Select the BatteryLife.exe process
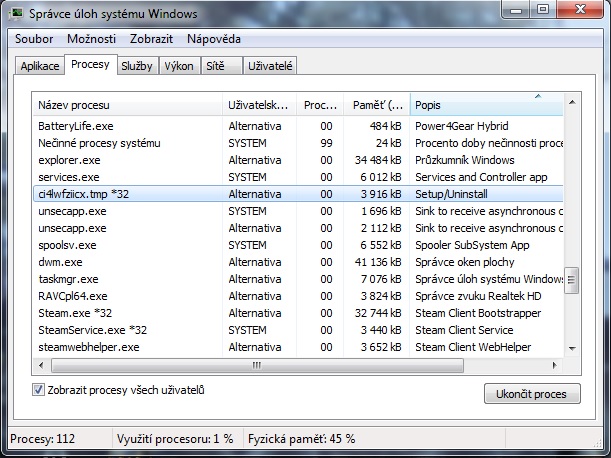Viewport: 611px width, 458px height. pyautogui.click(x=298, y=126)
